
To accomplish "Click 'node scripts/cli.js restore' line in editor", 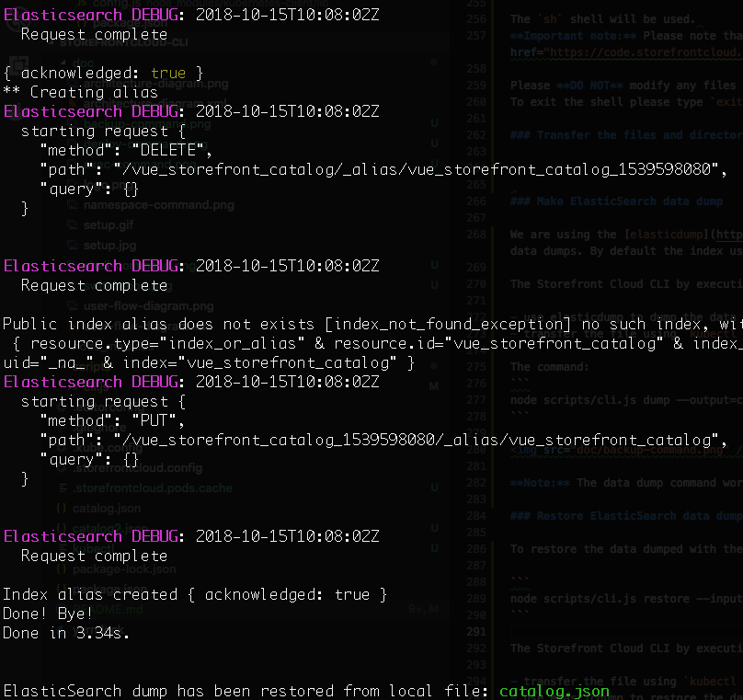I will coord(626,599).
